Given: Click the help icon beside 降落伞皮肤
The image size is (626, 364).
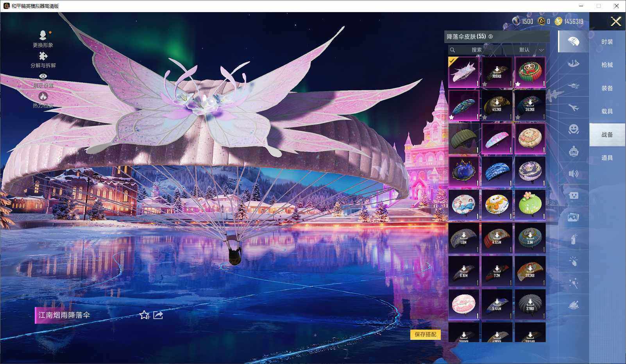Looking at the screenshot, I should (491, 37).
